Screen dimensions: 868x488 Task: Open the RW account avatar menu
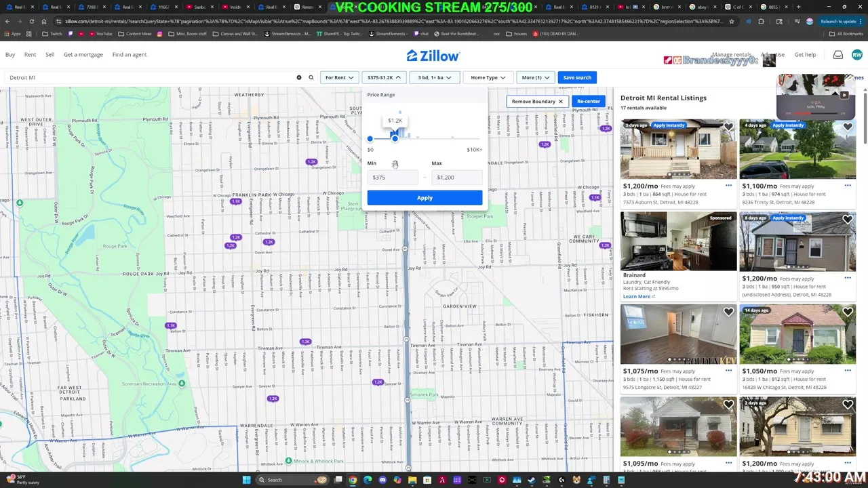857,55
